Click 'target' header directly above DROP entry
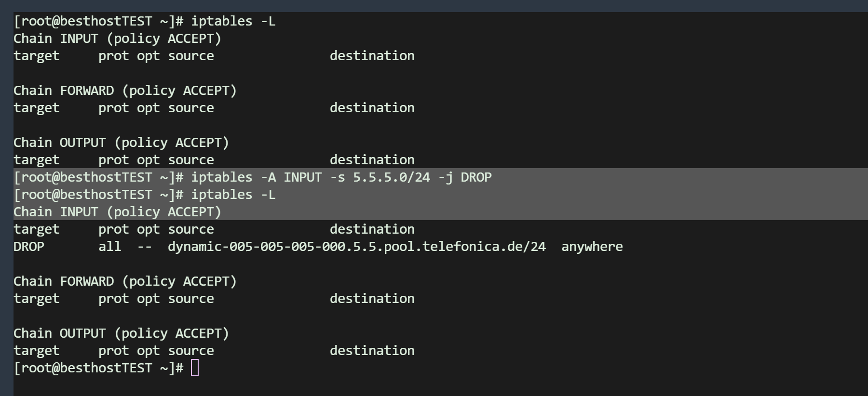The height and width of the screenshot is (396, 868). [x=37, y=229]
